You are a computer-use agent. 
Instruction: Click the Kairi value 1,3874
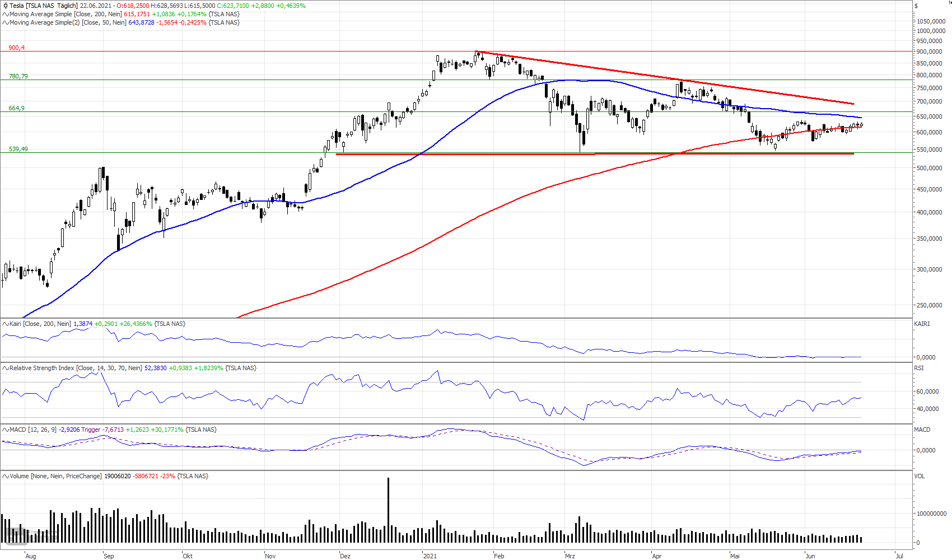click(x=83, y=324)
